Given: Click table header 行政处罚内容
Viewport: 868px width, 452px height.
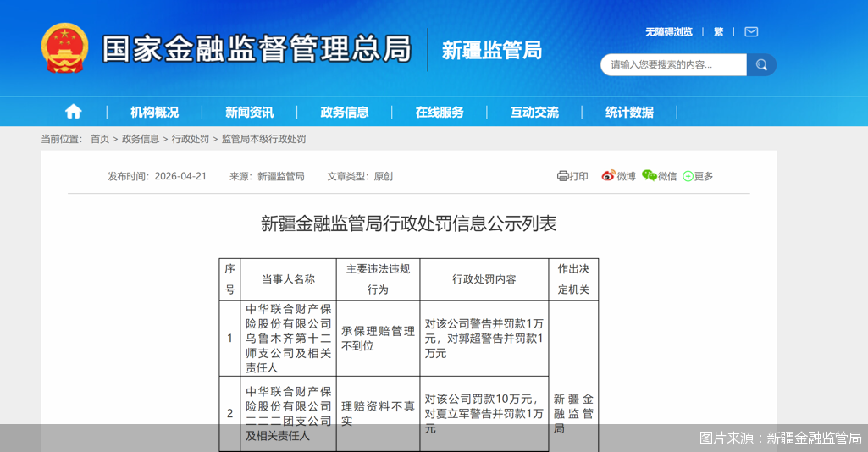Looking at the screenshot, I should 484,279.
